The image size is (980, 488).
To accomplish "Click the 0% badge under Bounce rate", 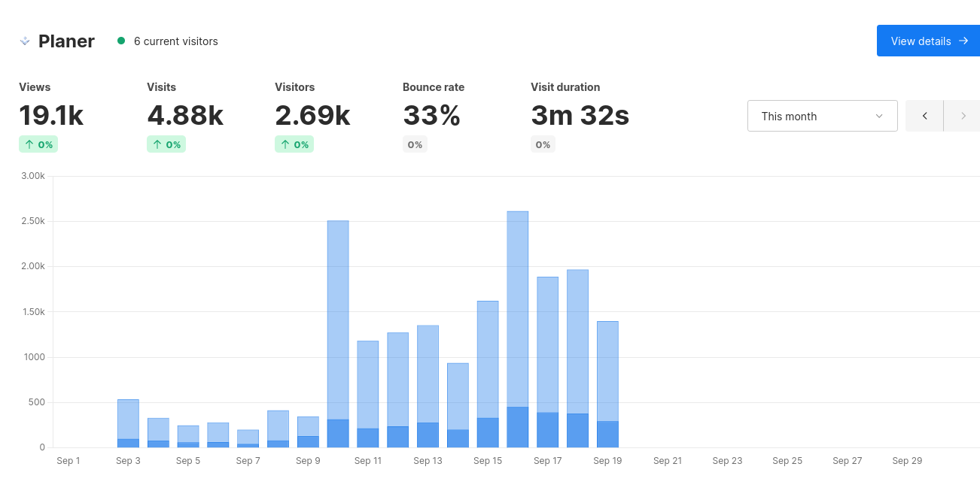I will click(x=415, y=144).
